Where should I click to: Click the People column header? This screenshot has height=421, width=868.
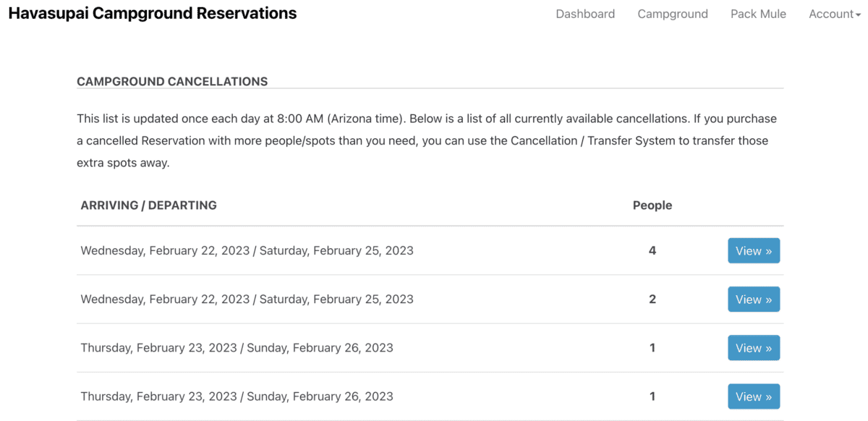tap(652, 205)
